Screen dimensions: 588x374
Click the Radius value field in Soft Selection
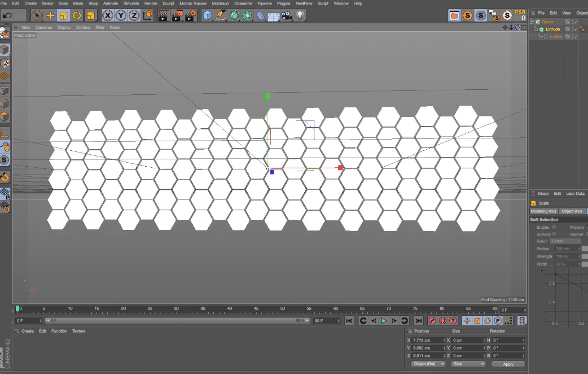click(x=566, y=249)
